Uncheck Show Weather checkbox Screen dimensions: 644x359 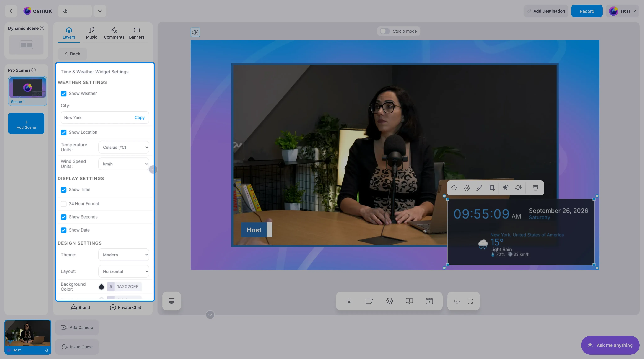(63, 94)
